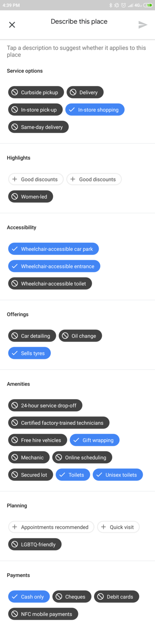Image resolution: width=155 pixels, height=644 pixels.
Task: Tap the plus icon on Appointments recommended
Action: click(14, 527)
